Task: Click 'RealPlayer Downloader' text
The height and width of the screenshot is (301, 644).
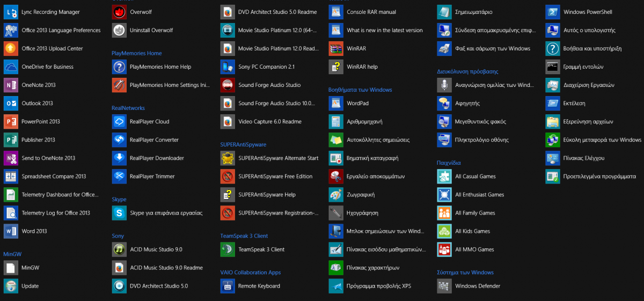Action: 157,158
